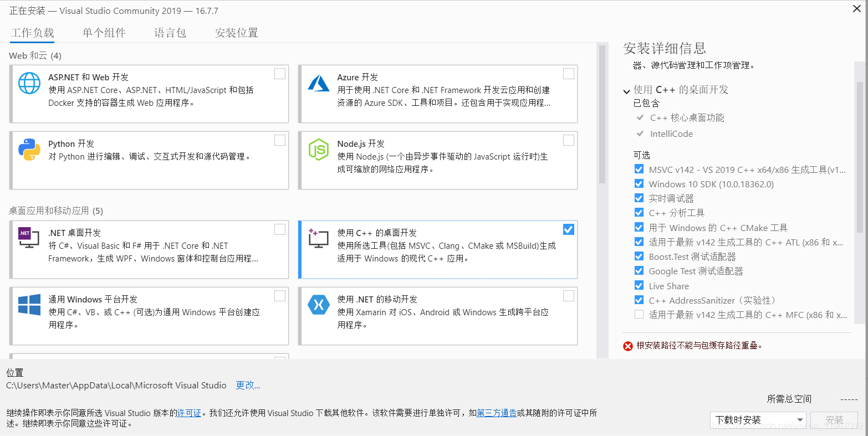Image resolution: width=868 pixels, height=436 pixels.
Task: Select the ASP.NET 和 Web 开发 card title
Action: 88,77
